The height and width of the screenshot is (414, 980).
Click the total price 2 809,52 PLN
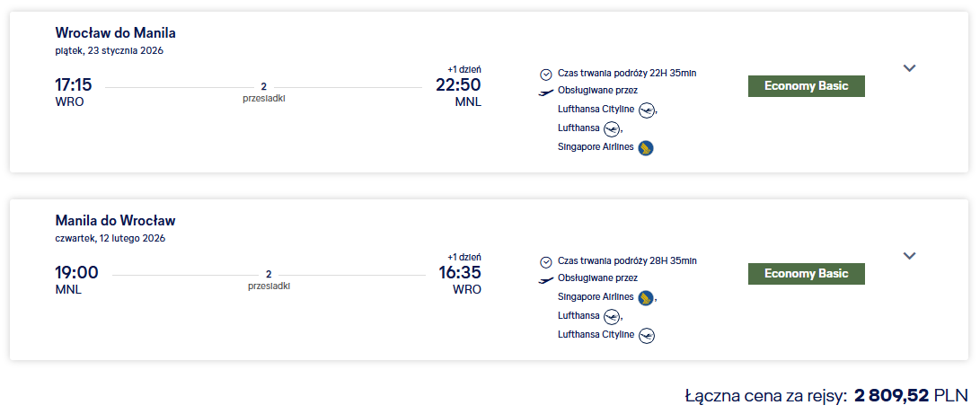click(x=911, y=395)
